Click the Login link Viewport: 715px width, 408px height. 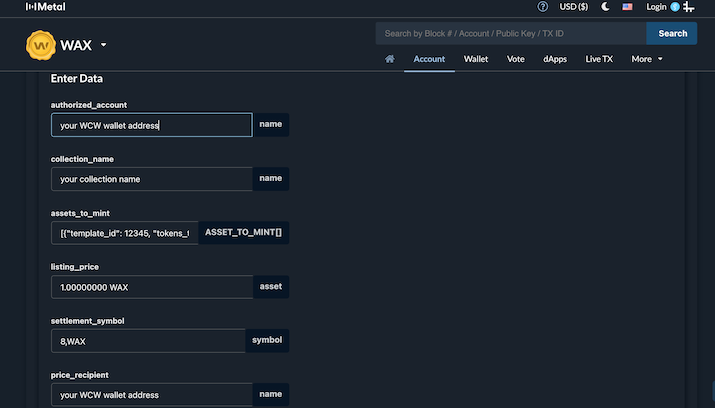click(656, 7)
